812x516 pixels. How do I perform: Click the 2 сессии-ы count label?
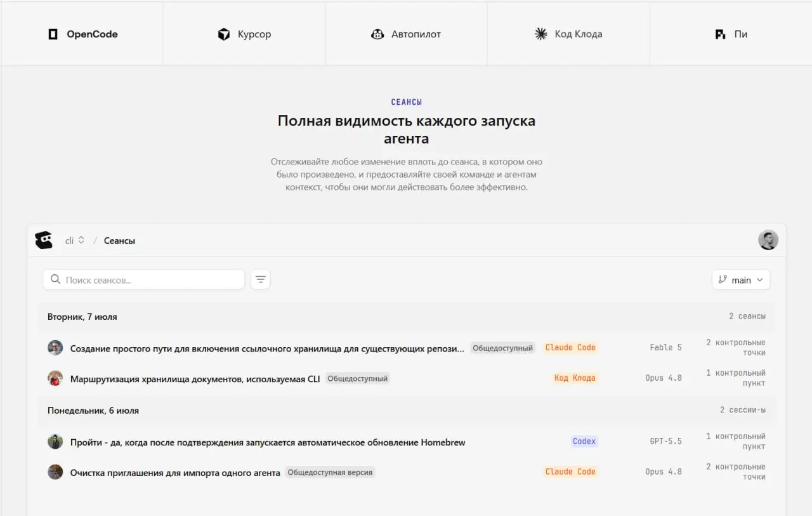(743, 410)
